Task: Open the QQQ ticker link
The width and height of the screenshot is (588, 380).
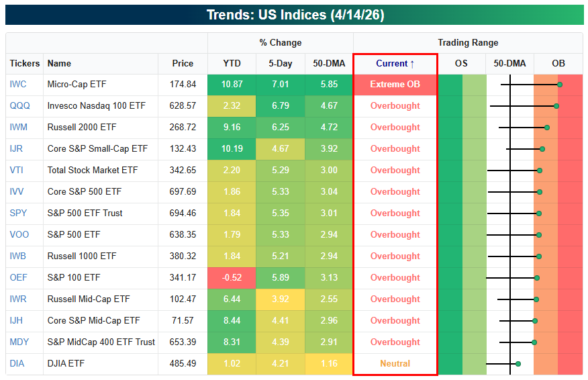Action: coord(19,105)
